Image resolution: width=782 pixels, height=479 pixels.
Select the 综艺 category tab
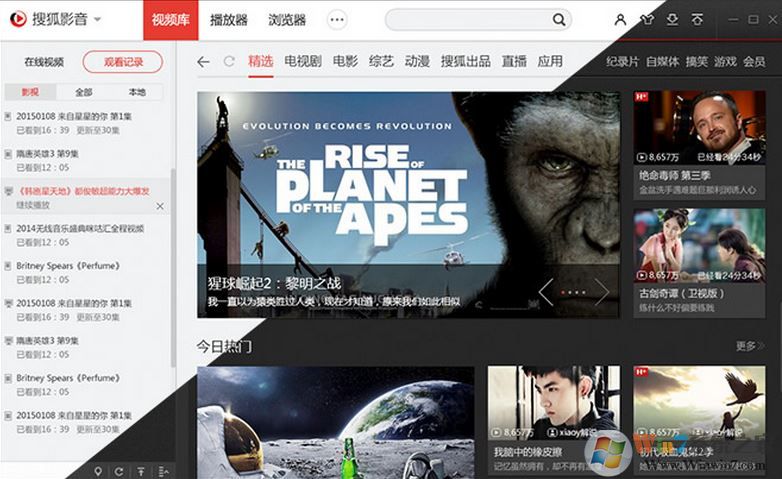coord(381,61)
